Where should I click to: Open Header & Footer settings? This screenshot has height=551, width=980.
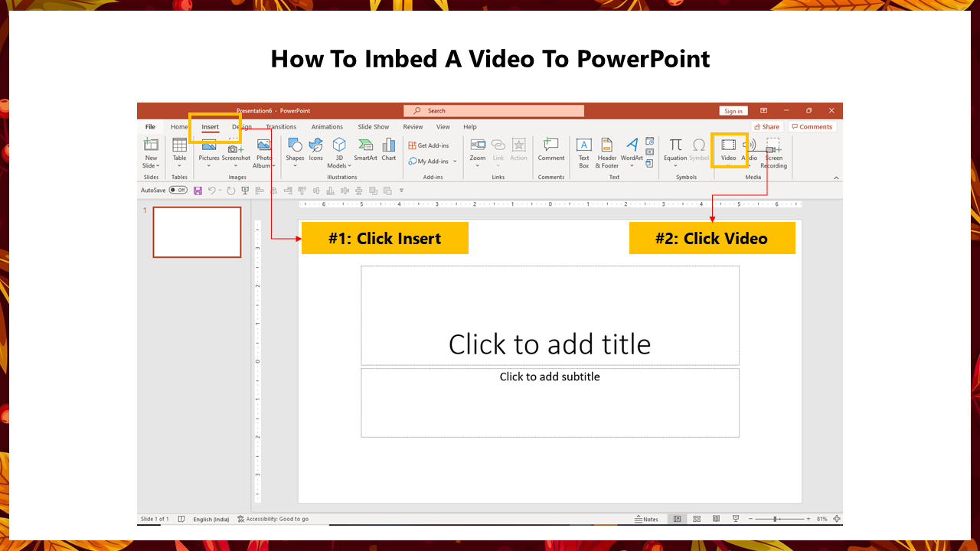coord(607,153)
